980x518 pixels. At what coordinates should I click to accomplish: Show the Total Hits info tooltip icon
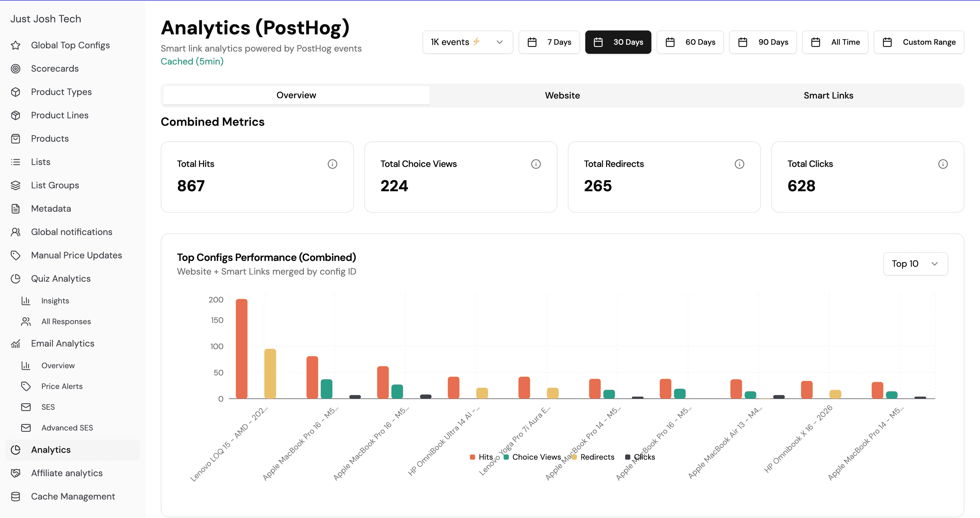(332, 164)
